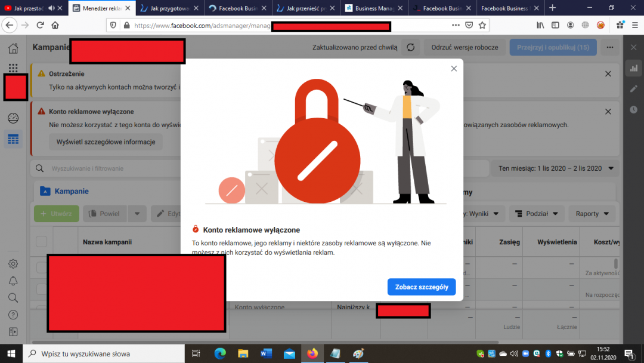Click the edit pencil icon on right rail
Screen dimensions: 644x363
(x=633, y=89)
